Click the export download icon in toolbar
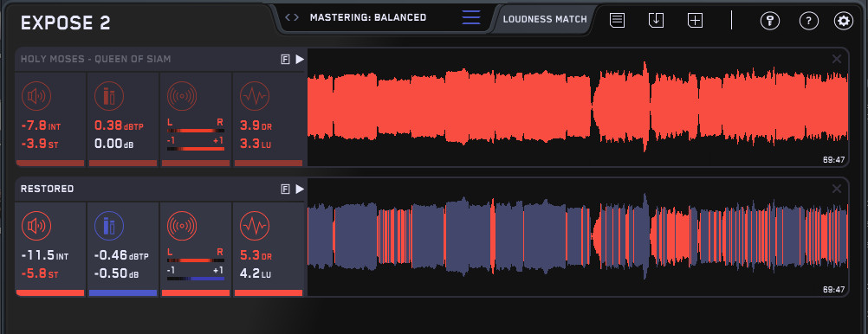This screenshot has height=334, width=868. point(656,21)
